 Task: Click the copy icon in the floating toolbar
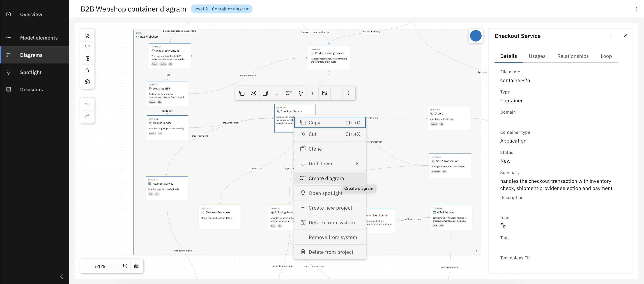pos(241,93)
